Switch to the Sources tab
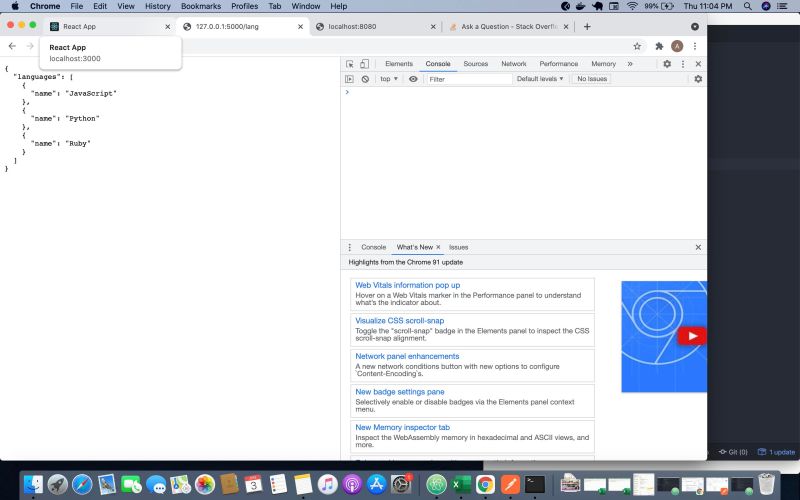800x500 pixels. pos(476,64)
